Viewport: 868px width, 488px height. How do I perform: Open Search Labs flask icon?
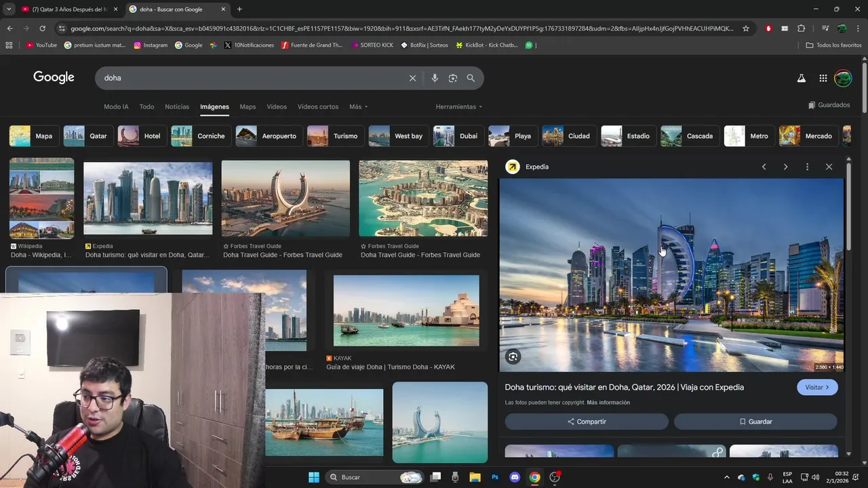(x=802, y=78)
